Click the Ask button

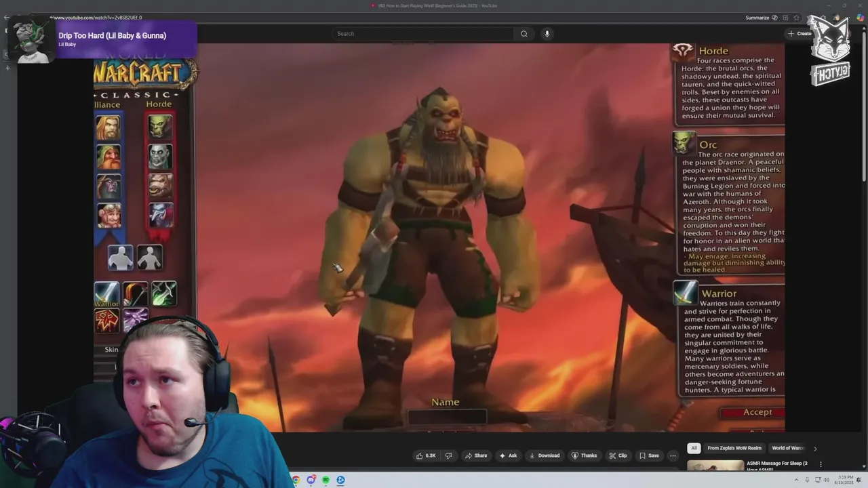click(508, 455)
